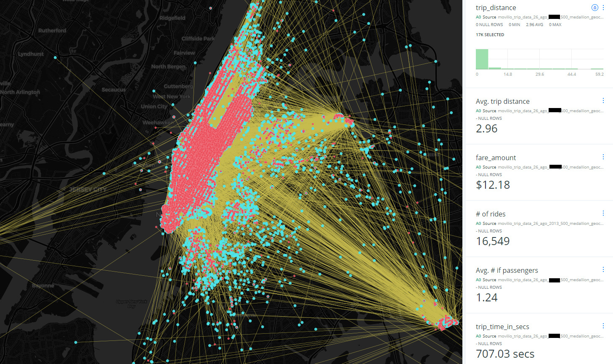The height and width of the screenshot is (364, 613).
Task: Click the trip_distance widget title
Action: (496, 8)
